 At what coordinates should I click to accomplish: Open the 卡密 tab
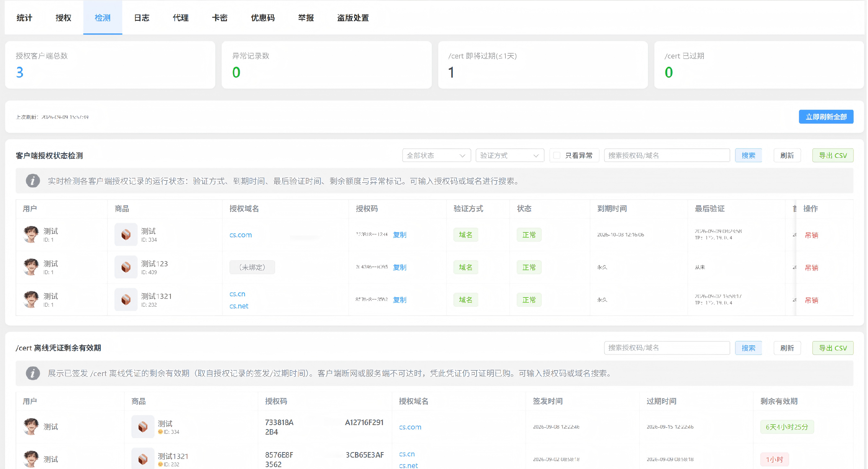click(x=220, y=18)
